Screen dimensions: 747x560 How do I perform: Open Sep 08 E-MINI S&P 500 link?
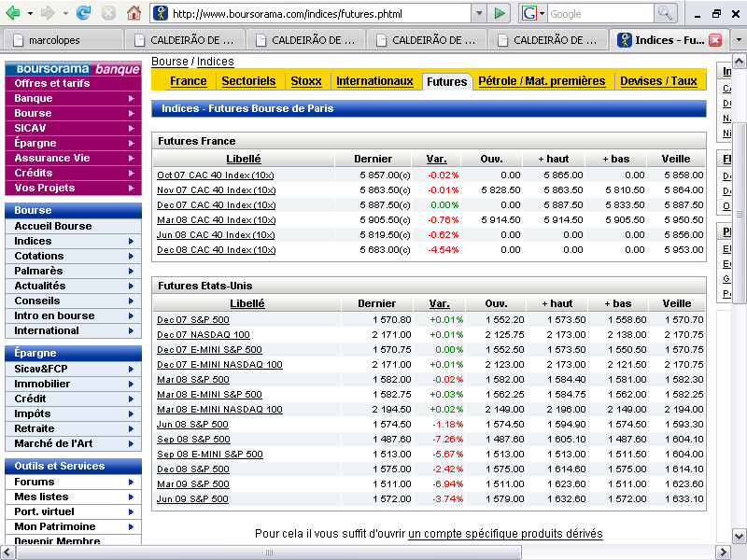[210, 455]
